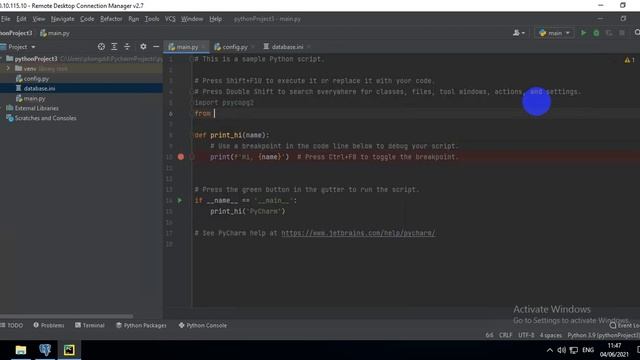Open the Python Console tool window
640x360 pixels.
point(203,325)
